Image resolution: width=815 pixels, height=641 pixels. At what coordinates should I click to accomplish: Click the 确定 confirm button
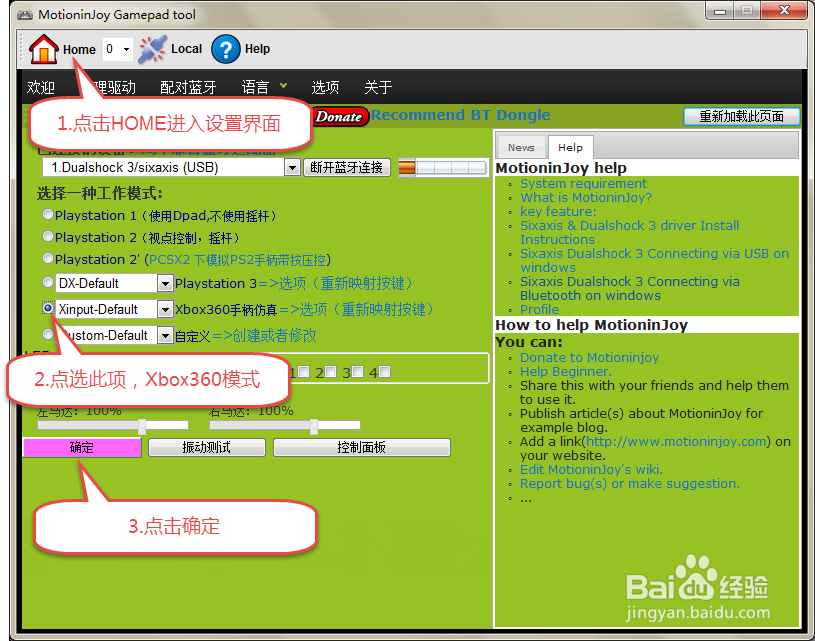(x=82, y=447)
